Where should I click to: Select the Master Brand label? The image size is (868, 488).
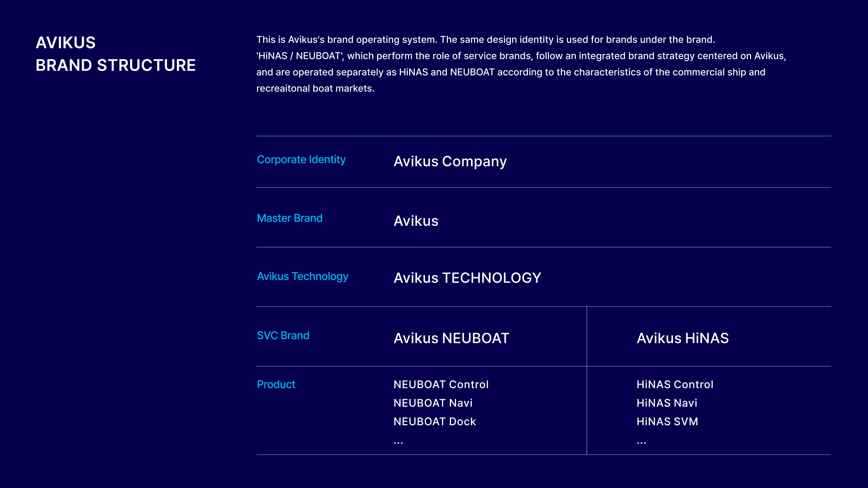point(289,218)
